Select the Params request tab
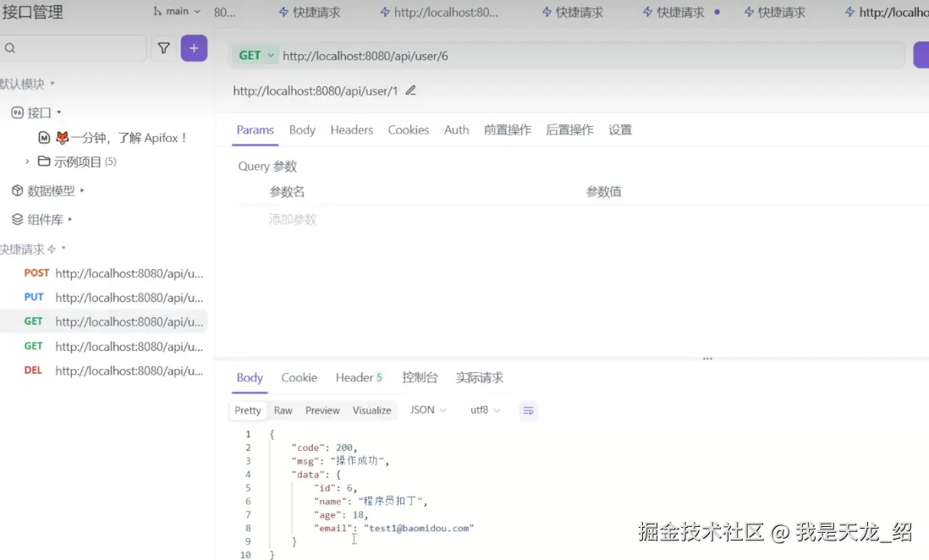 [x=256, y=129]
